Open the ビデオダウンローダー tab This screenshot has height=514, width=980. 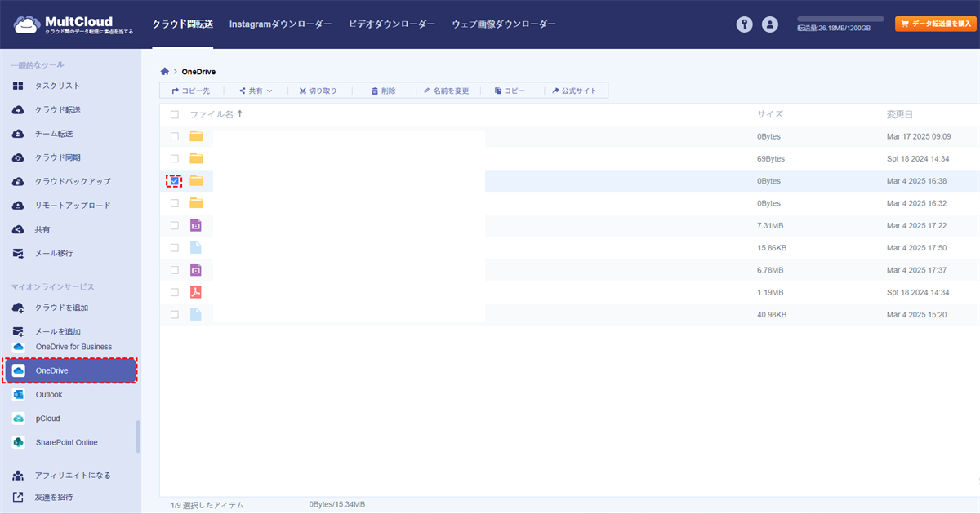(x=391, y=24)
